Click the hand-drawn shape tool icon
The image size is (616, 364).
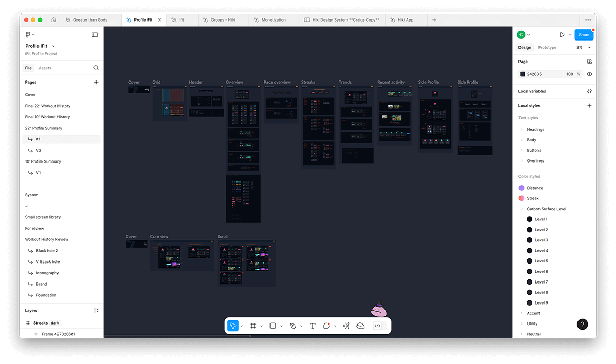coord(360,326)
